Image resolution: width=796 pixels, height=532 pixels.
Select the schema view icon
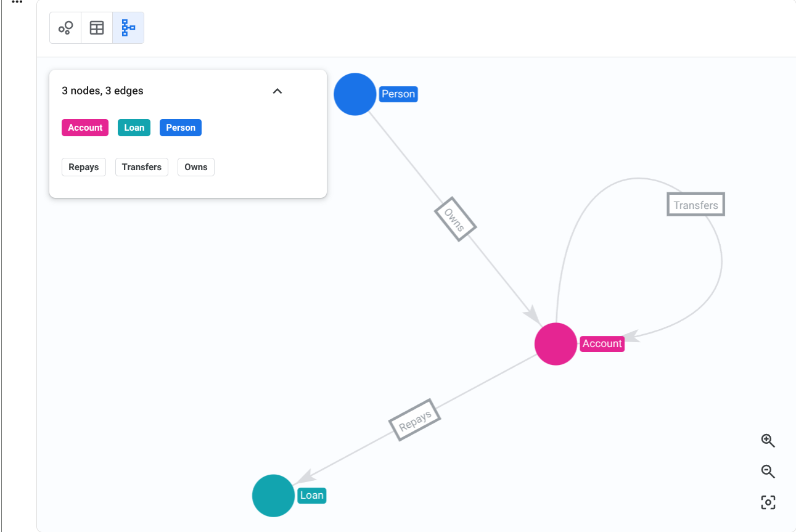click(128, 27)
